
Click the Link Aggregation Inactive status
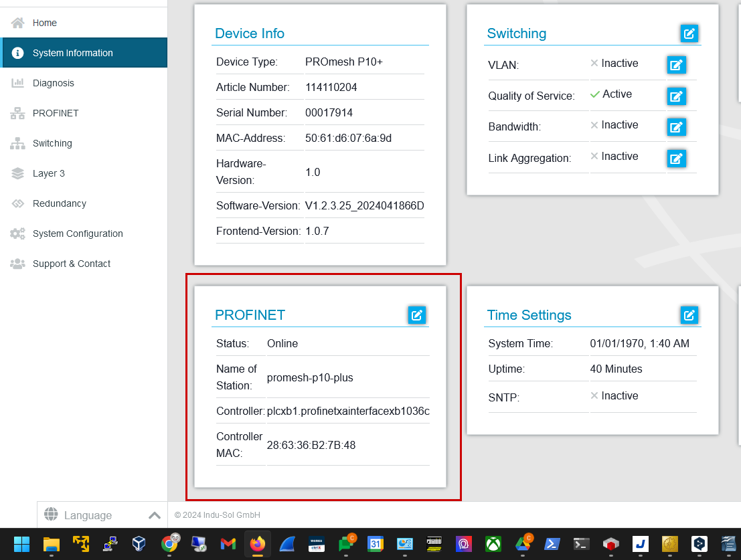tap(614, 157)
